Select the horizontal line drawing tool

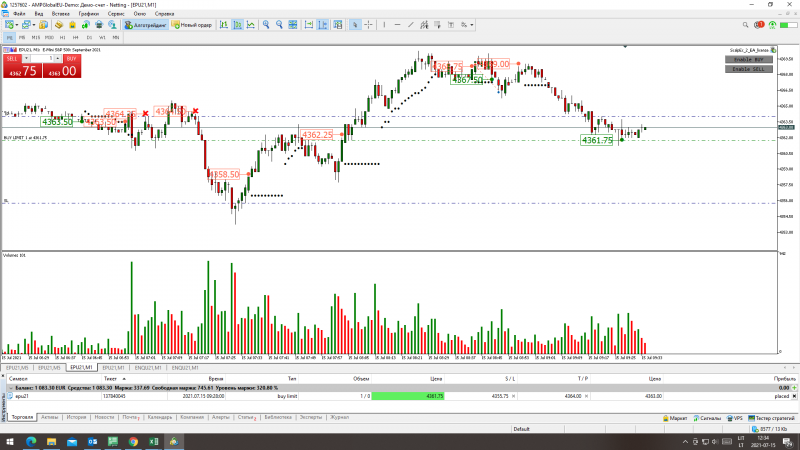pyautogui.click(x=397, y=24)
